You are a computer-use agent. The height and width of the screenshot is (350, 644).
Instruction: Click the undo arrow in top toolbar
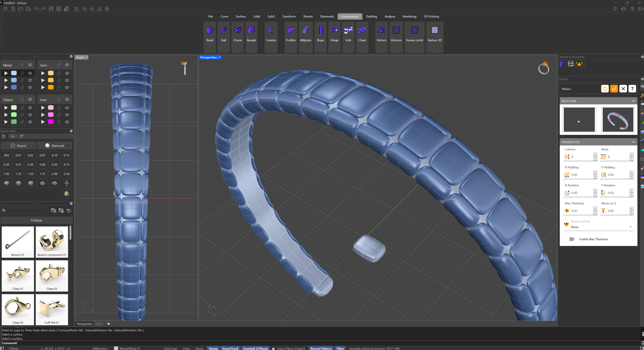36,9
